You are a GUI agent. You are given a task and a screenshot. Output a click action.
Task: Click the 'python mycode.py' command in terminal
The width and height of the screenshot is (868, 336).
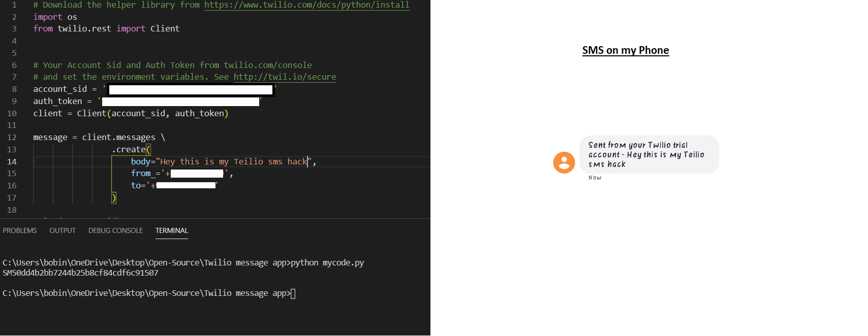327,263
